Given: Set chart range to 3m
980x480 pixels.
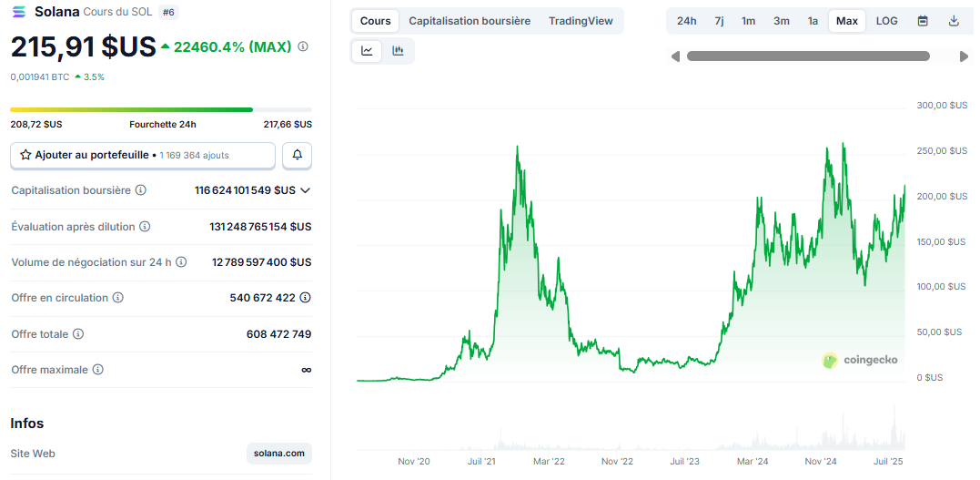Looking at the screenshot, I should (782, 21).
